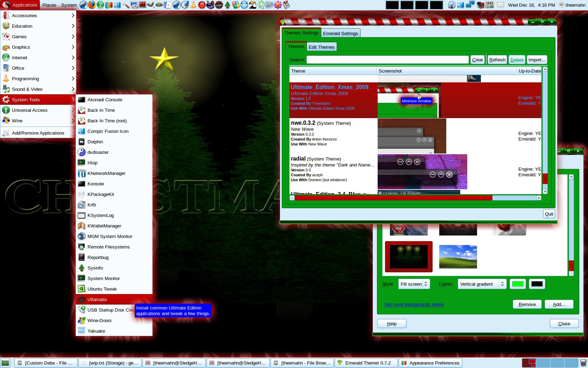Launch VLC cone icon in top panel

194,5
